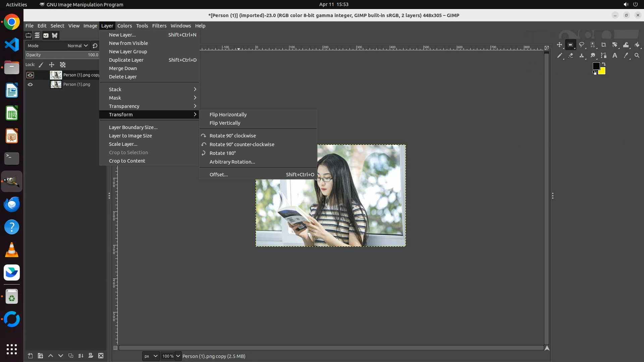
Task: Open the zoom percentage dropdown
Action: [178, 356]
